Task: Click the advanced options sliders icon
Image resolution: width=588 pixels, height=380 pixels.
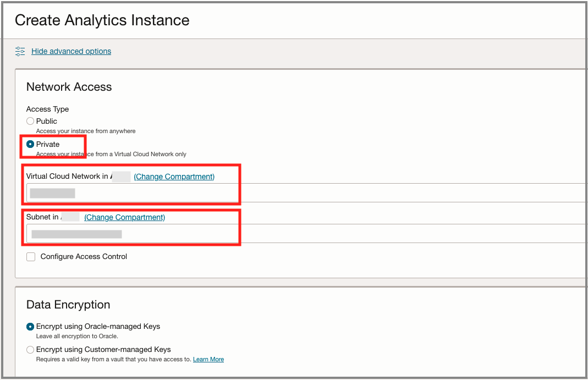Action: [x=20, y=51]
